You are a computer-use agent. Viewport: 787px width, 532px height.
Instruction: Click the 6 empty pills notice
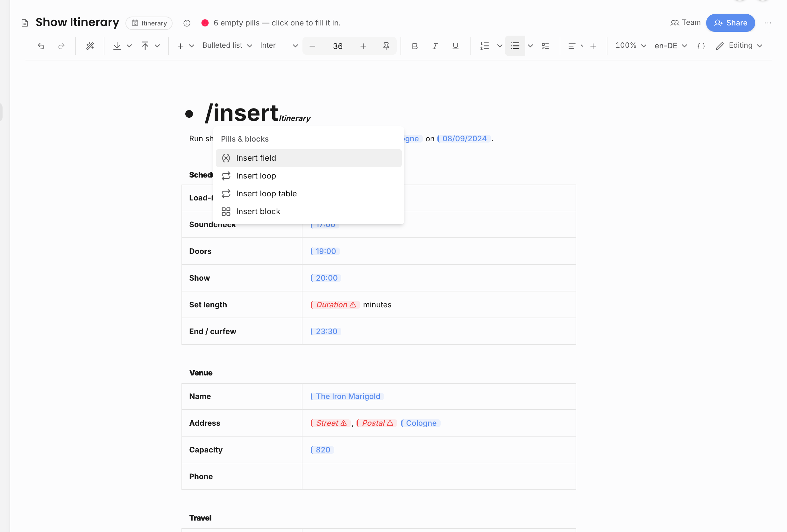(x=277, y=23)
